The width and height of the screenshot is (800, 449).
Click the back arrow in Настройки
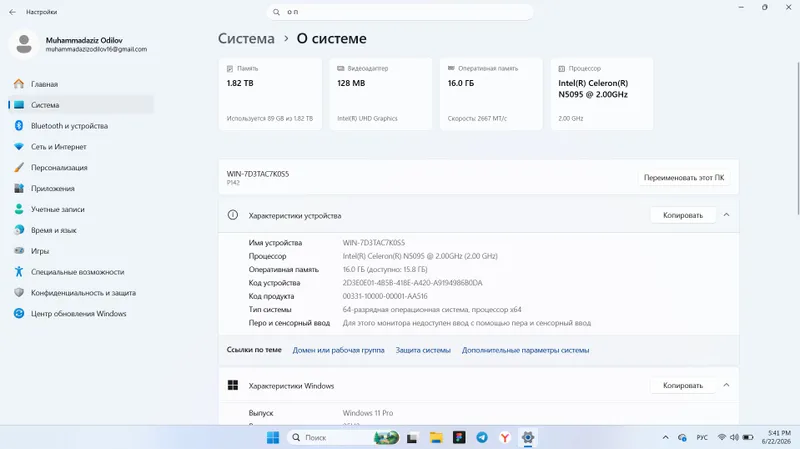12,12
